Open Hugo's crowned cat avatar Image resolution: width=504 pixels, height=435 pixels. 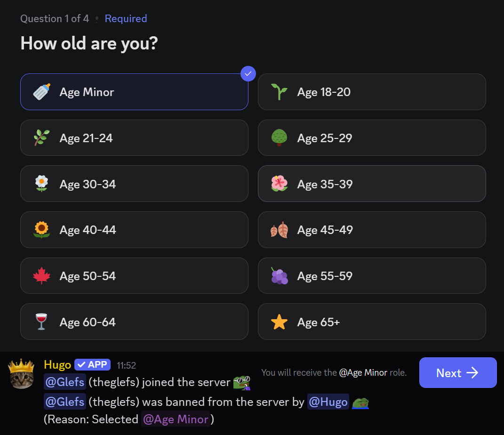[22, 374]
